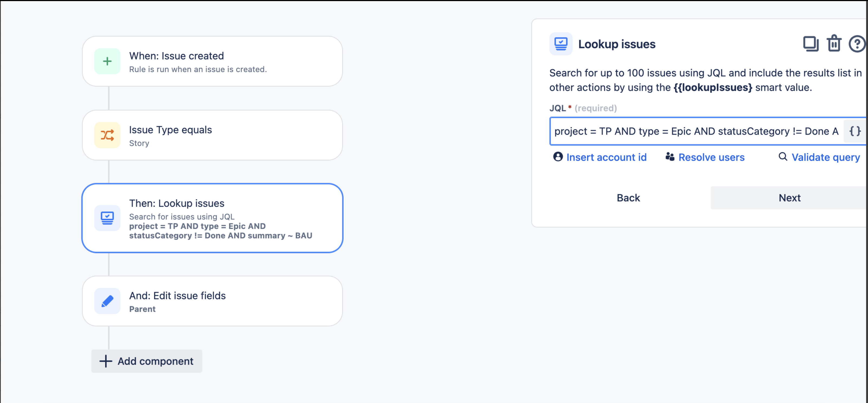Screen dimensions: 868x403
Task: Click the help question mark icon
Action: (857, 44)
